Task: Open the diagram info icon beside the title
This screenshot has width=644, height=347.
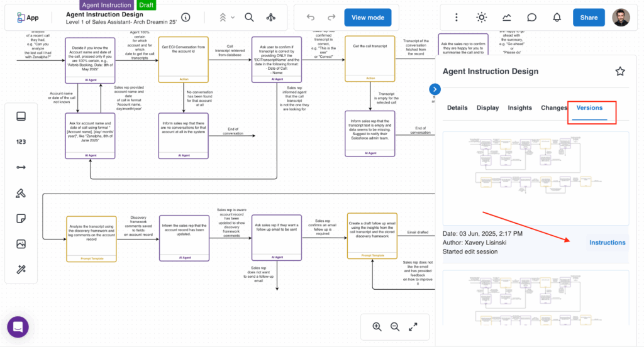Action: (x=186, y=18)
